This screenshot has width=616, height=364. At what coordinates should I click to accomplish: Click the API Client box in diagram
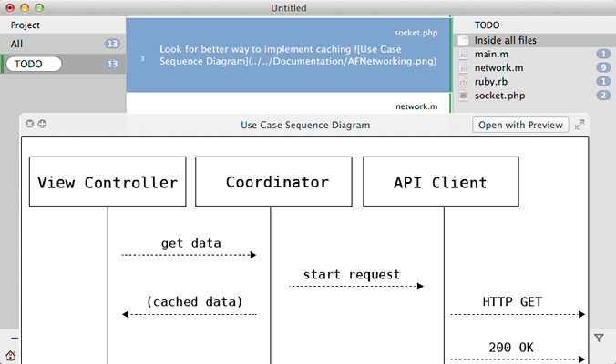tap(441, 182)
